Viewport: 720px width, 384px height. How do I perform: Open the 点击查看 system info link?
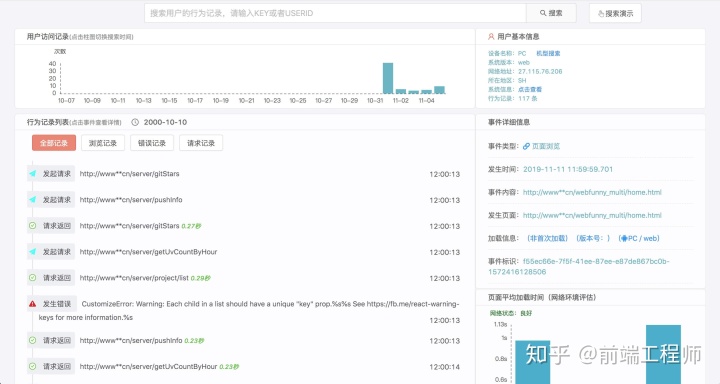pos(530,89)
